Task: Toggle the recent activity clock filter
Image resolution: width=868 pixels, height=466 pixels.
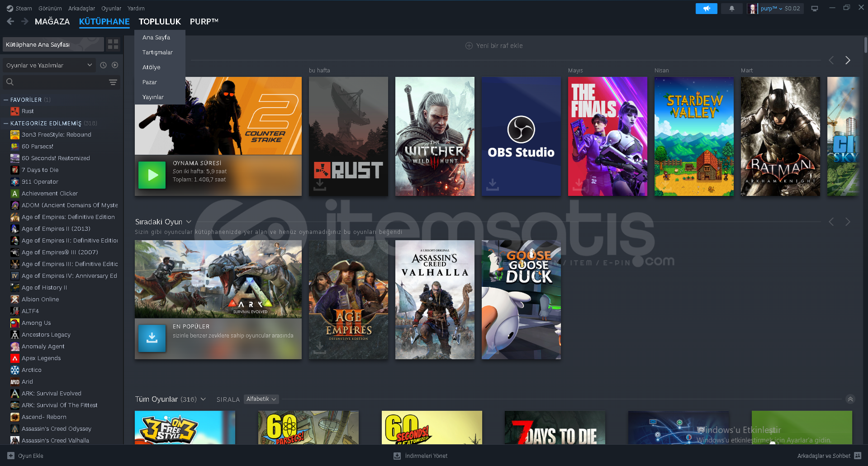Action: coord(103,65)
